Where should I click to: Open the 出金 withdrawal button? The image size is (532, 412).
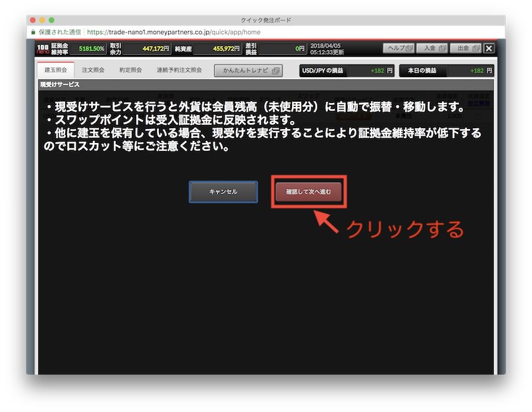pos(465,48)
